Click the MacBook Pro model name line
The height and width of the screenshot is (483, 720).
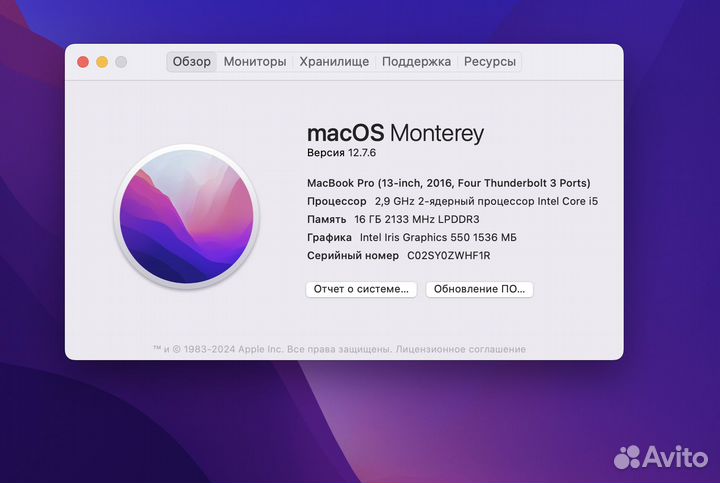tap(449, 183)
